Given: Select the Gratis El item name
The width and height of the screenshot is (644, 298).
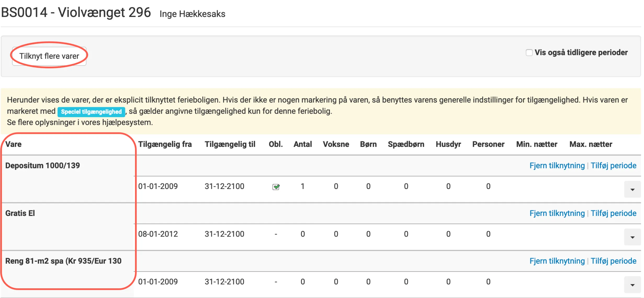Looking at the screenshot, I should point(20,213).
